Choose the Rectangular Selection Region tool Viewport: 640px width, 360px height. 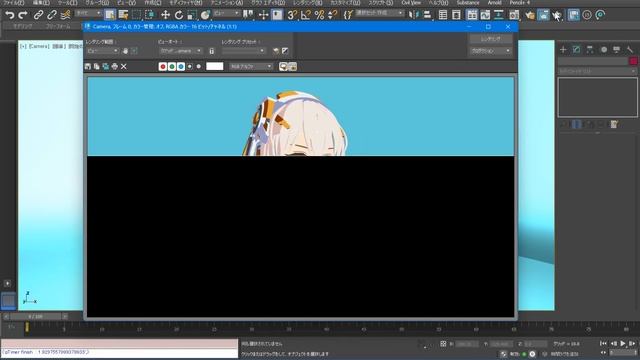click(136, 15)
